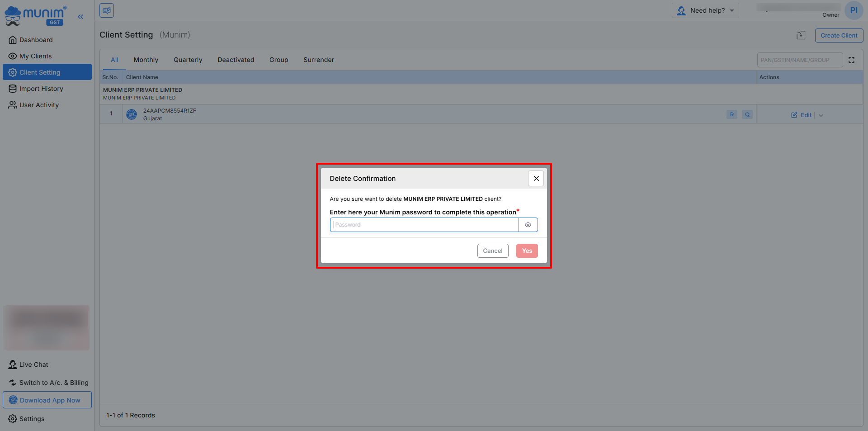
Task: Collapse the sidebar with double-chevron icon
Action: point(80,17)
